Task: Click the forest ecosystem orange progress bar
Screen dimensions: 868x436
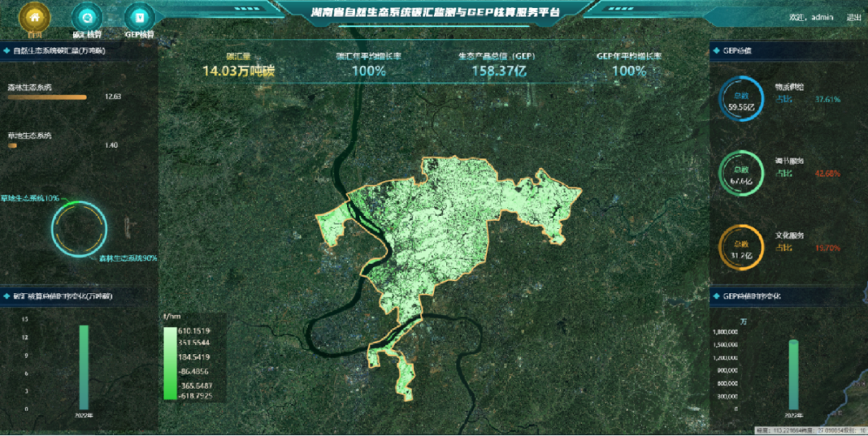Action: (47, 97)
